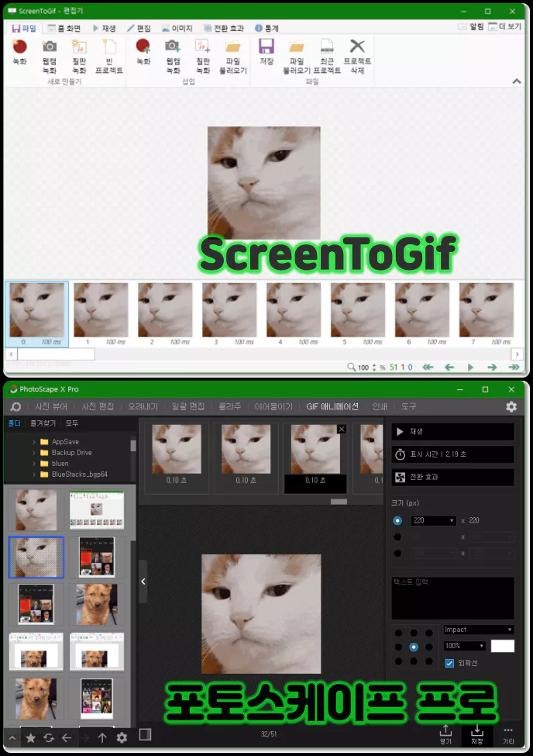This screenshot has width=533, height=756.
Task: Switch to 편집 tab in ScreenToGif
Action: pyautogui.click(x=139, y=29)
